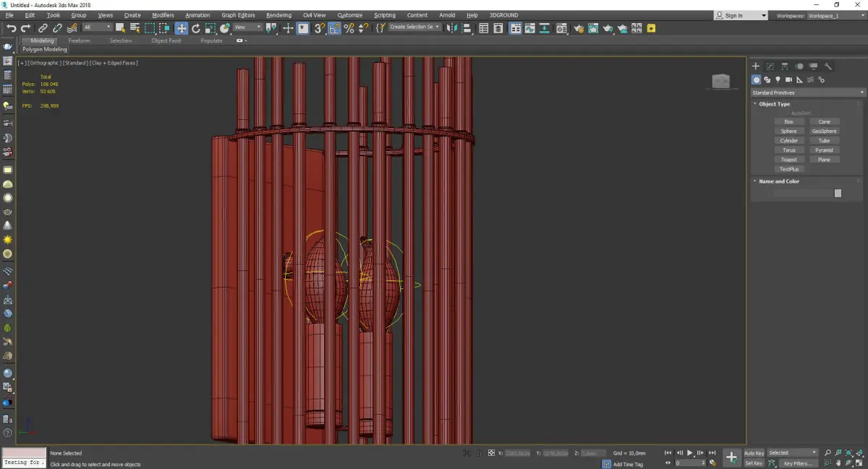The width and height of the screenshot is (868, 469).
Task: Click the ViewCube in the viewport
Action: 721,81
